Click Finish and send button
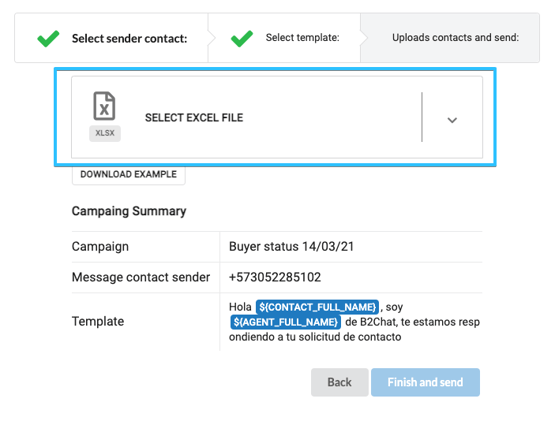The height and width of the screenshot is (421, 555). (x=425, y=382)
